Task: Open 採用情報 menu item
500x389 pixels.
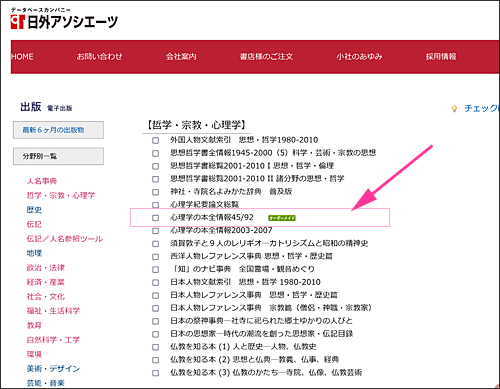Action: 441,57
